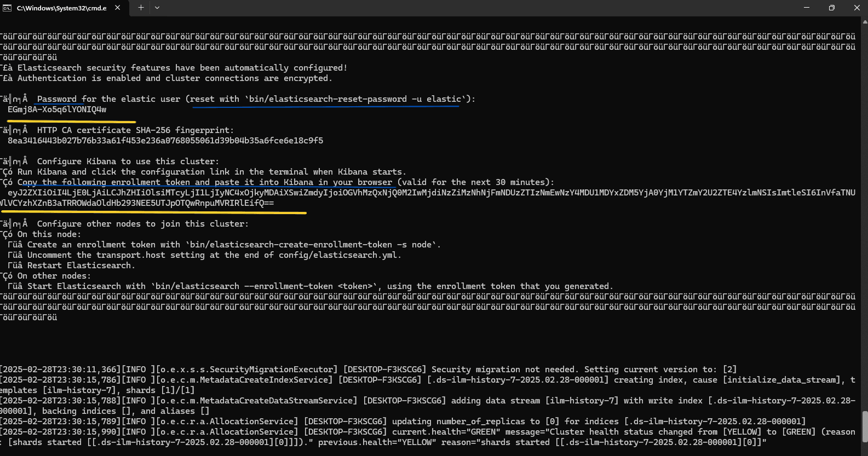The height and width of the screenshot is (456, 868).
Task: Click the SecurityMigrationExecutor log line
Action: pos(369,370)
